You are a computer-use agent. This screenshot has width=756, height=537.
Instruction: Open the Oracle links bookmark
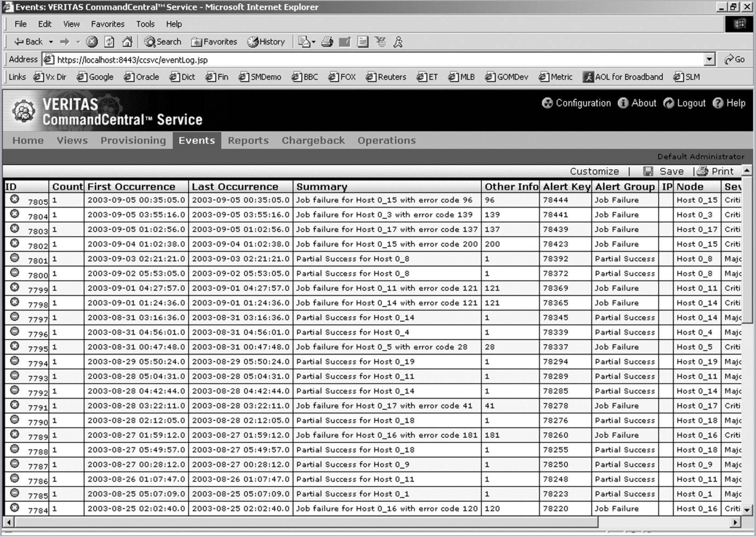point(142,77)
